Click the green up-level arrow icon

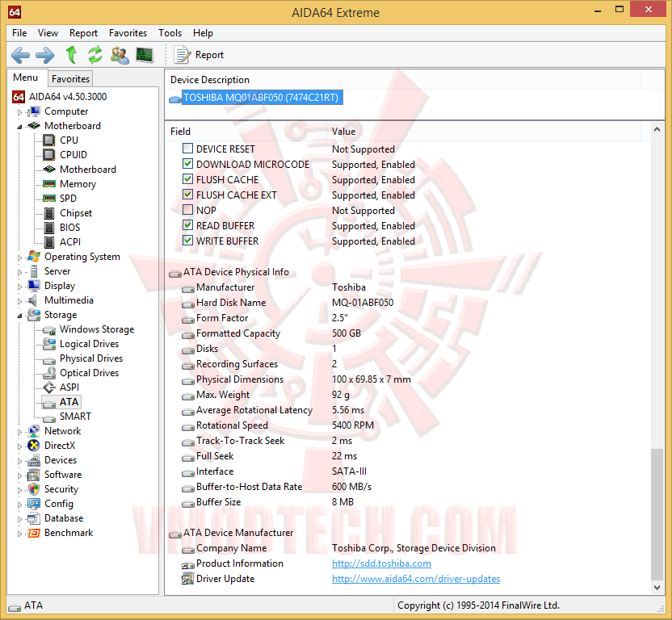pyautogui.click(x=71, y=55)
